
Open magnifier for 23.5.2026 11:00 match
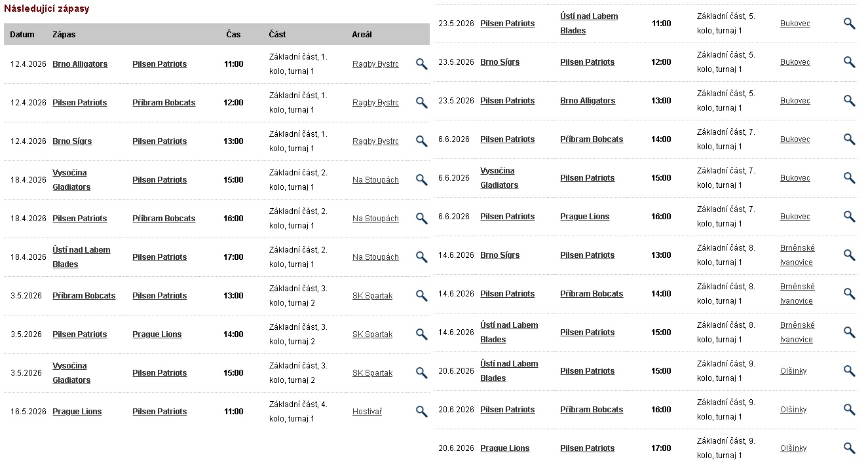(849, 24)
